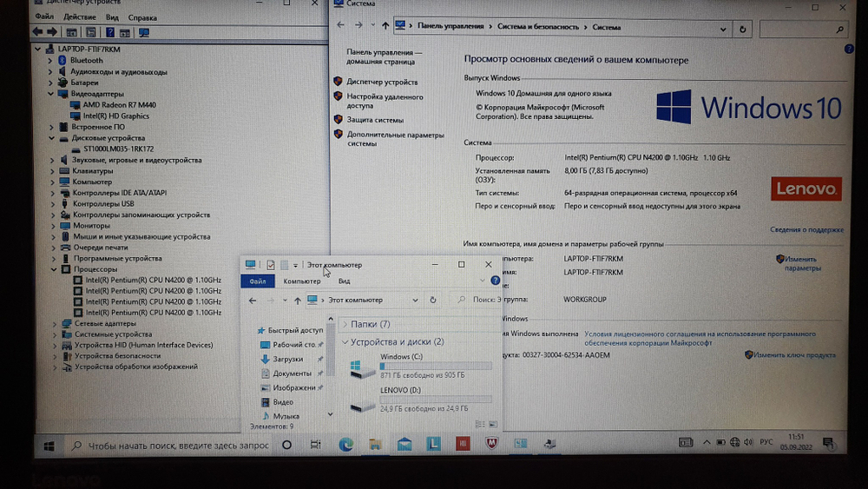This screenshot has width=868, height=489.
Task: Collapse the Дисковые устройства node
Action: (x=51, y=138)
